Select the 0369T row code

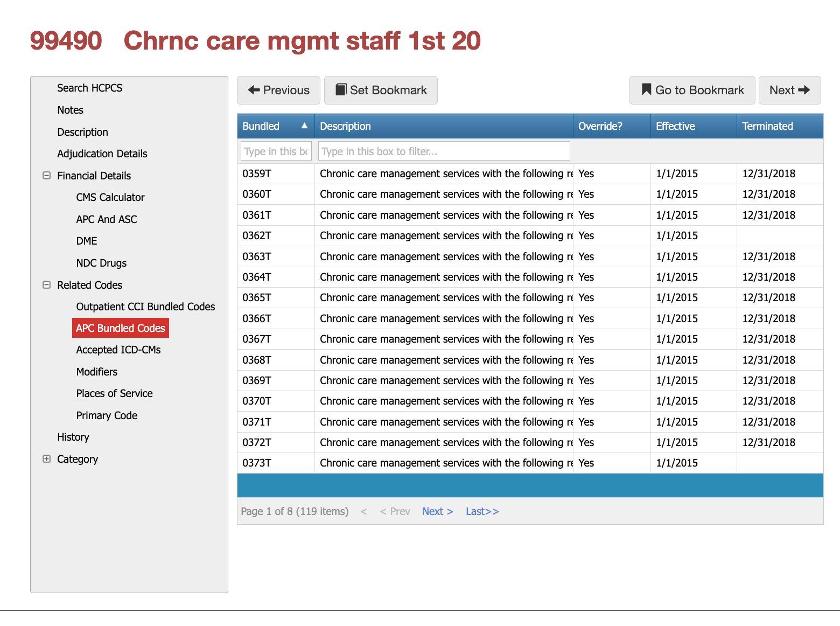[x=257, y=380]
